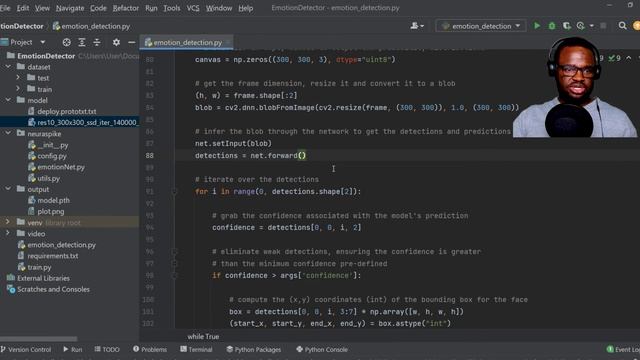Screen dimensions: 640x360
Task: Collapse the dataset folder
Action: [8, 67]
